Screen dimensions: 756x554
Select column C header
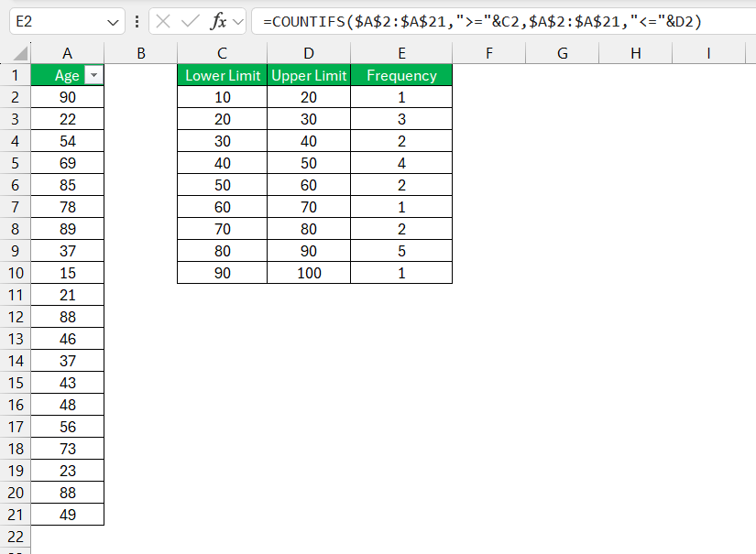coord(222,53)
